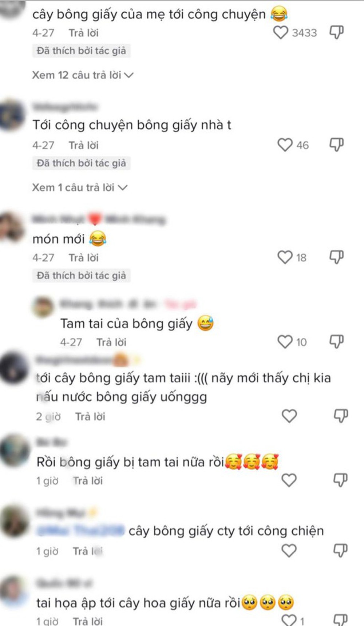Dislike the 'nấu nước bông giấy uốnggg' comment
The image size is (364, 626).
click(x=341, y=416)
